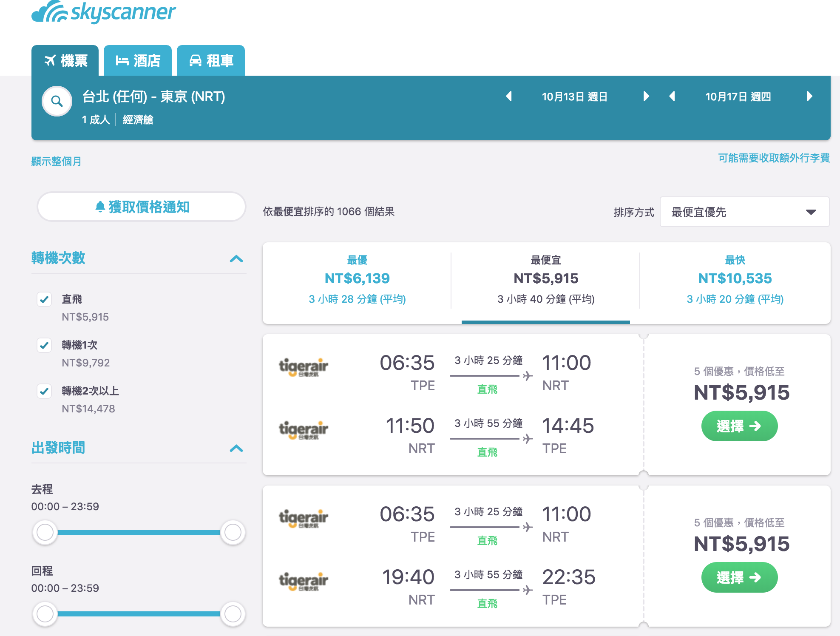840x636 pixels.
Task: Go to next return date arrow
Action: click(809, 97)
